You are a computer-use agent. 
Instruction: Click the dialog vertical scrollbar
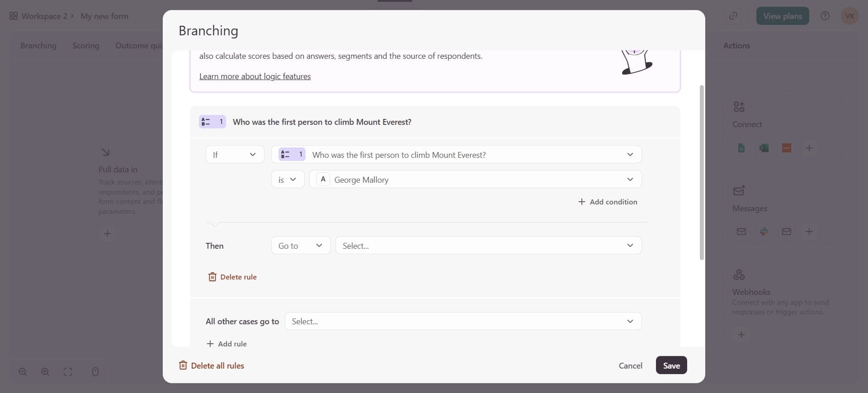pos(702,172)
